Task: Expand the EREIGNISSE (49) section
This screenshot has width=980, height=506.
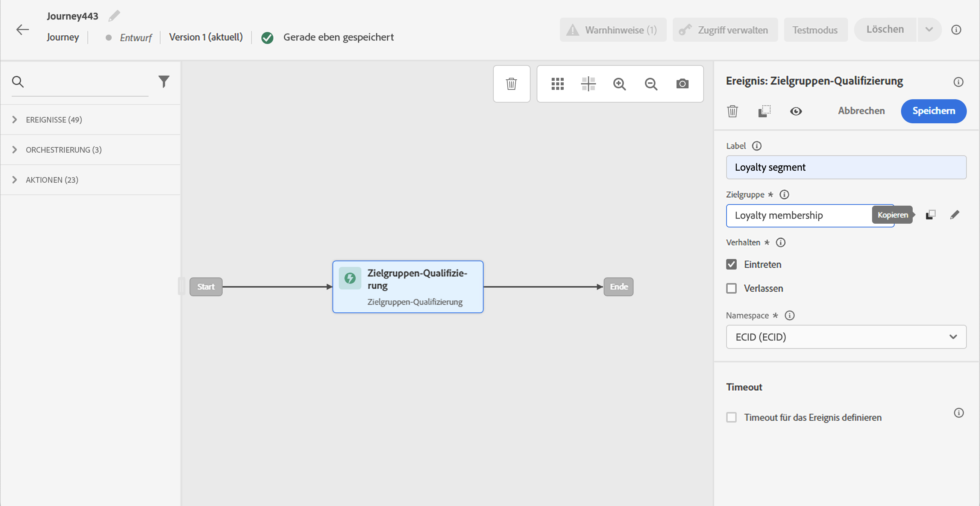Action: [54, 120]
